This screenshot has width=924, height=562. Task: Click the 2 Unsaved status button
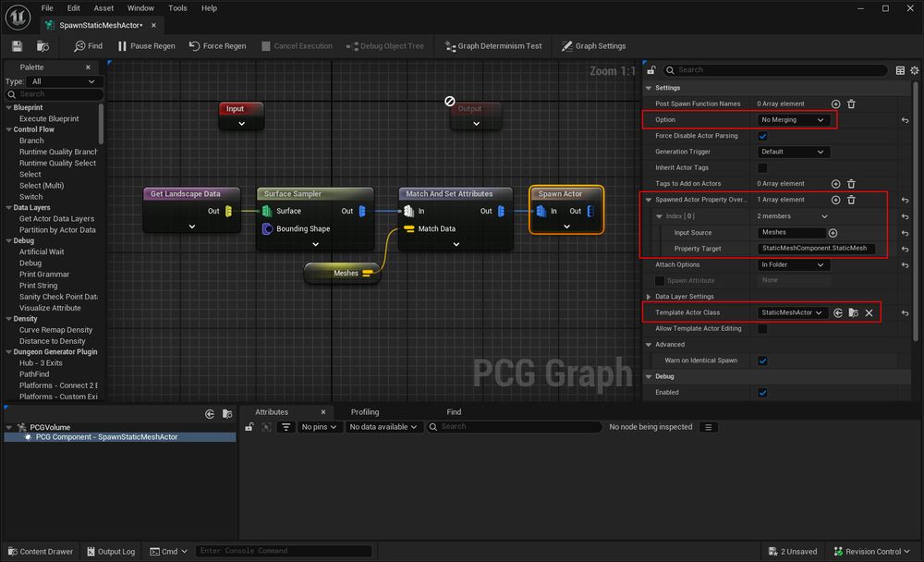(793, 552)
